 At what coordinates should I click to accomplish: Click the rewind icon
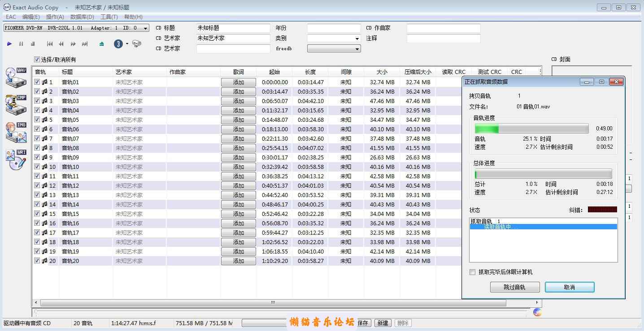[x=61, y=44]
